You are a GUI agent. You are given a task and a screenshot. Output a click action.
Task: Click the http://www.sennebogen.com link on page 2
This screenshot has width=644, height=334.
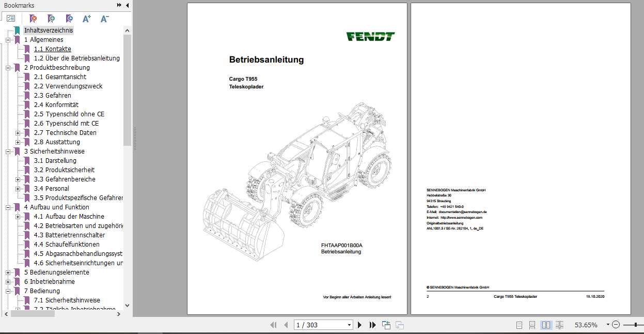point(461,218)
